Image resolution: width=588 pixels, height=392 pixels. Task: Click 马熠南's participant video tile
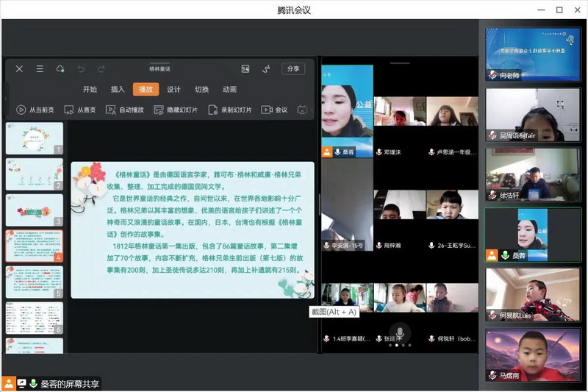point(533,354)
